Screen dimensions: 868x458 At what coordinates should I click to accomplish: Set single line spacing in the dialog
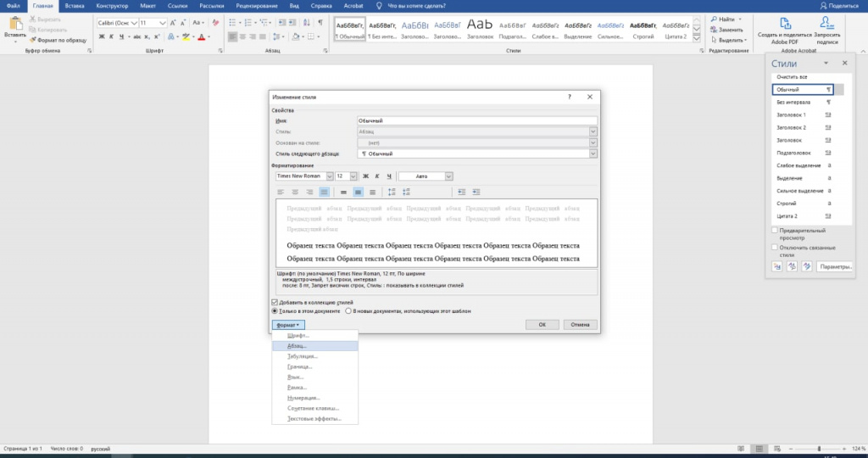(344, 193)
